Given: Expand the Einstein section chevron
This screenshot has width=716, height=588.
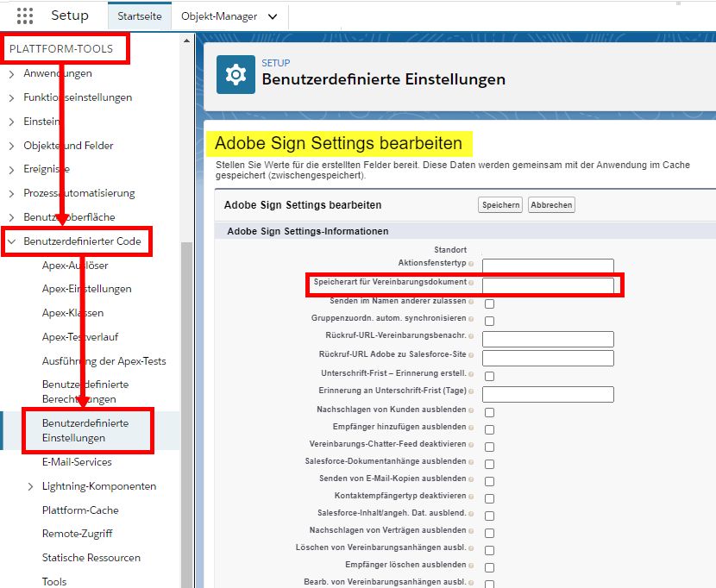Looking at the screenshot, I should click(12, 122).
